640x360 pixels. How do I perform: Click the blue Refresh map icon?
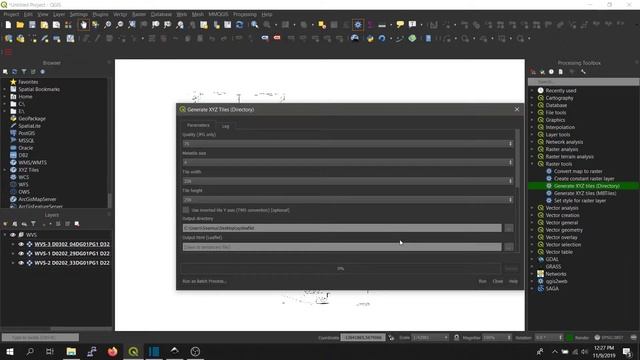click(x=240, y=25)
